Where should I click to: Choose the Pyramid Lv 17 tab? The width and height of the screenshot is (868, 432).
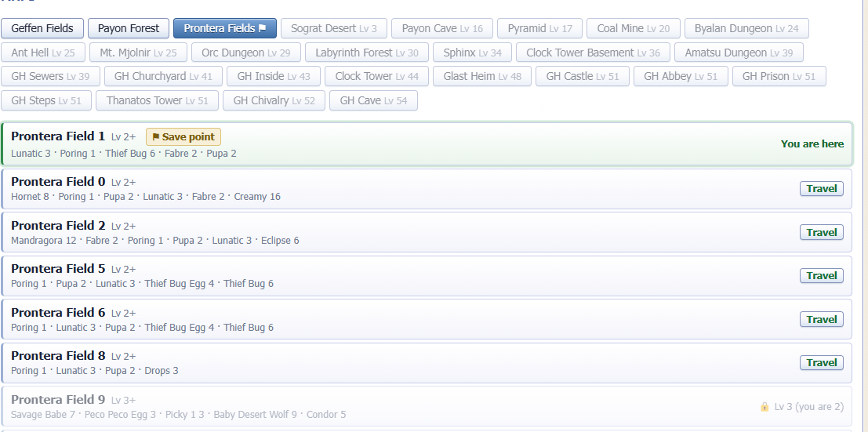(539, 28)
